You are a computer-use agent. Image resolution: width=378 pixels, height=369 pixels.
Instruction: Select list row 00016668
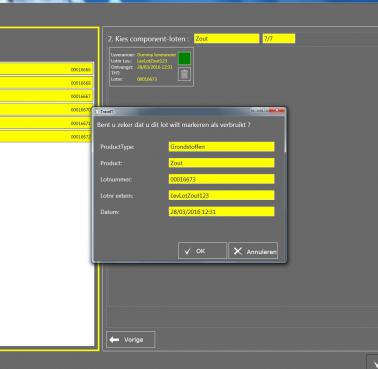coord(46,83)
